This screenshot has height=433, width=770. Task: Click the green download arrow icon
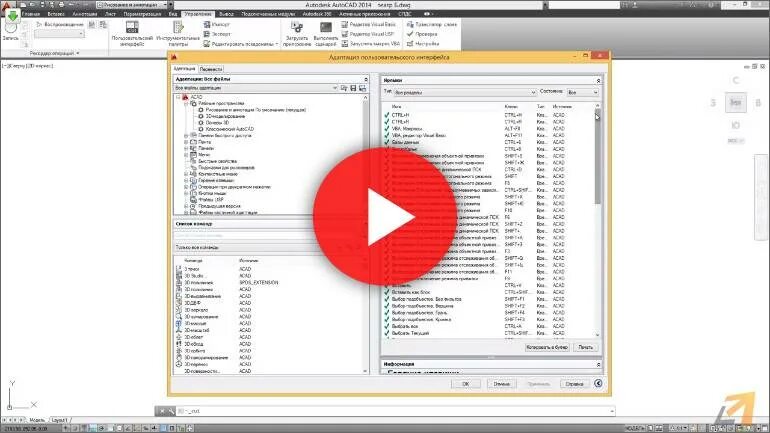[13, 15]
